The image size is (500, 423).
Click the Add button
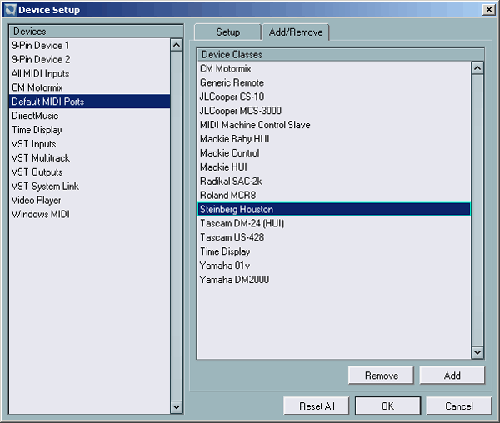point(452,375)
